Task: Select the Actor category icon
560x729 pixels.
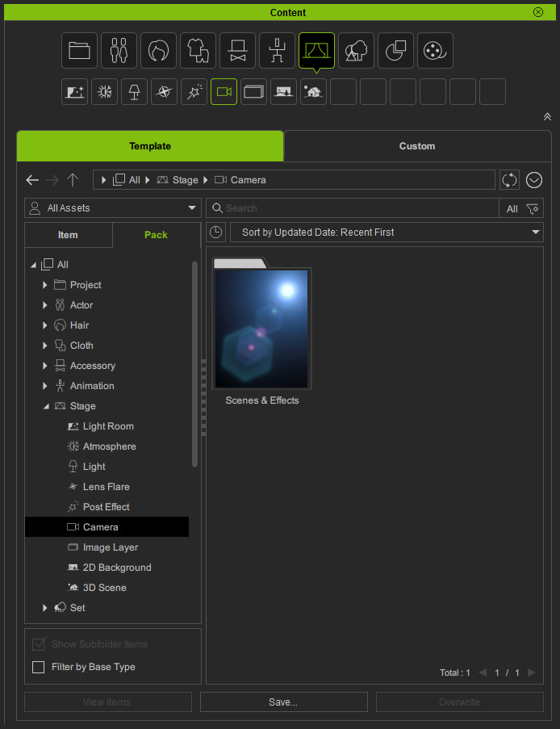Action: pos(119,50)
